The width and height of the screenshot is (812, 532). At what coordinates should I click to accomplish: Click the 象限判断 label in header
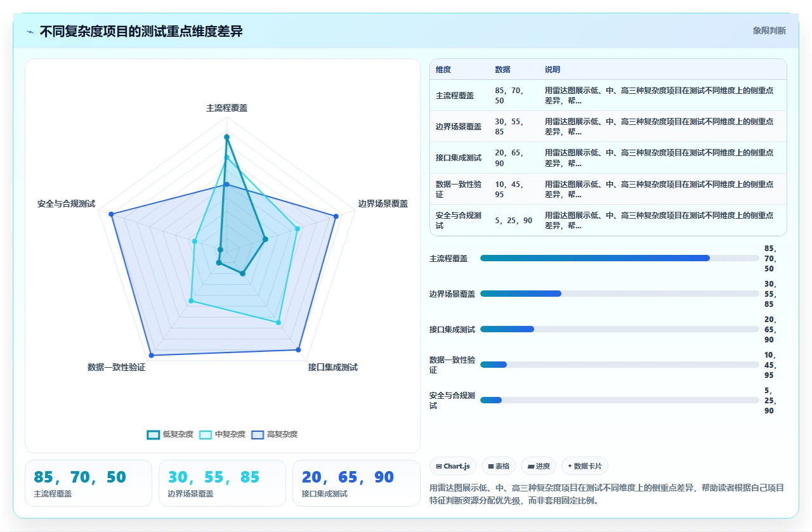click(x=769, y=30)
